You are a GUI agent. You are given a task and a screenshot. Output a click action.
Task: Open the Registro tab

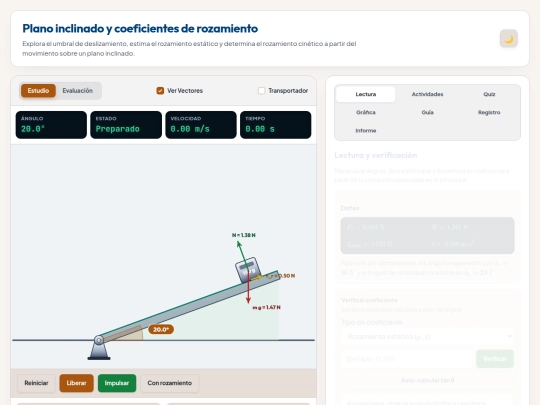pyautogui.click(x=489, y=112)
